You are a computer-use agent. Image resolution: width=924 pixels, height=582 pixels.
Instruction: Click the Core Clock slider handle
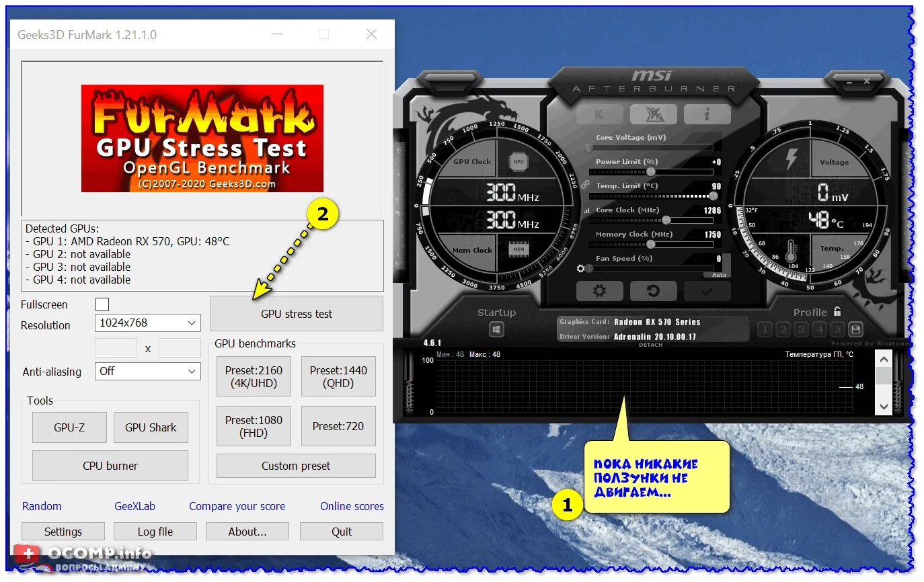click(666, 220)
